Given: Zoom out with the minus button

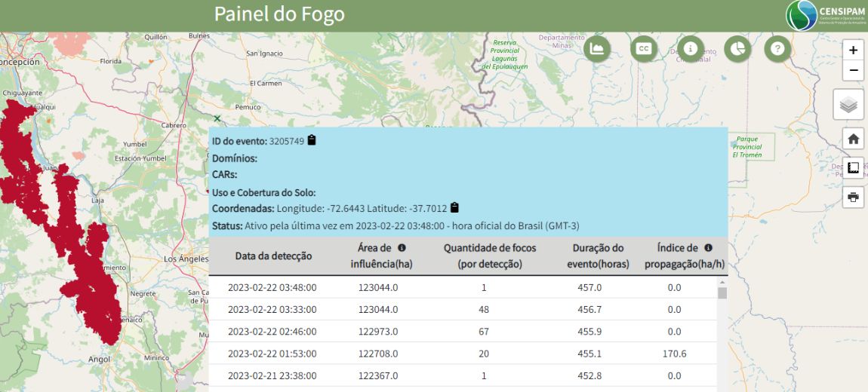Looking at the screenshot, I should coord(853,71).
